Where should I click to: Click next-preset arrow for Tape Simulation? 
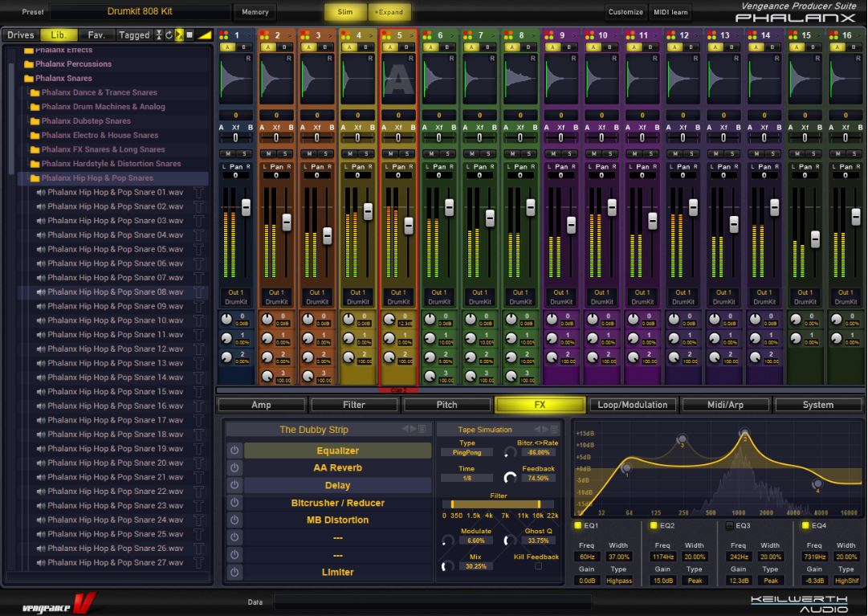[546, 430]
